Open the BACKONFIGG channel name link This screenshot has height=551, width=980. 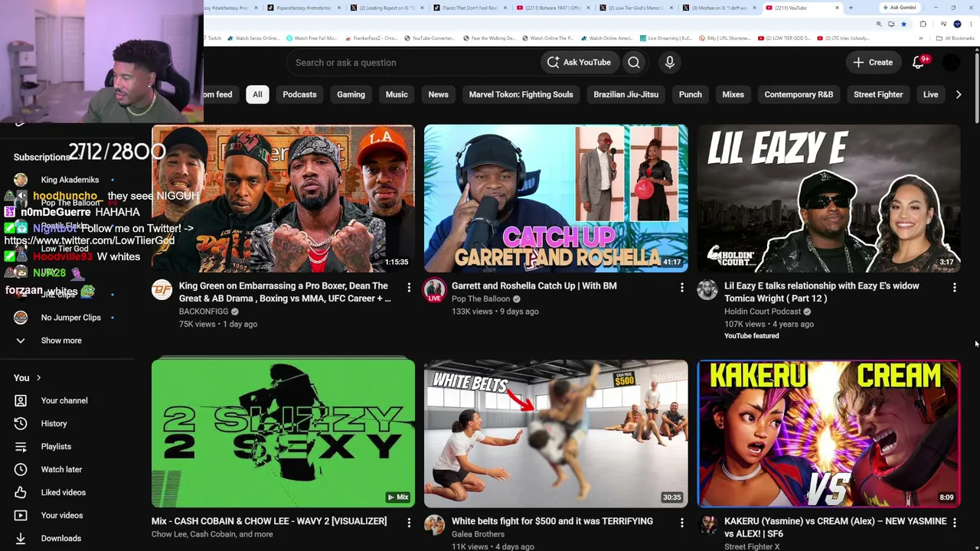coord(204,311)
